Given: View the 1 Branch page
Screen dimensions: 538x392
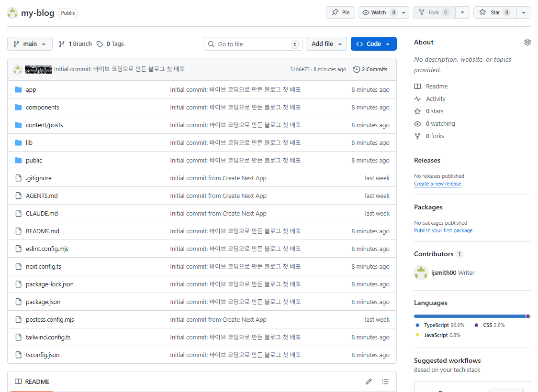Looking at the screenshot, I should point(75,44).
